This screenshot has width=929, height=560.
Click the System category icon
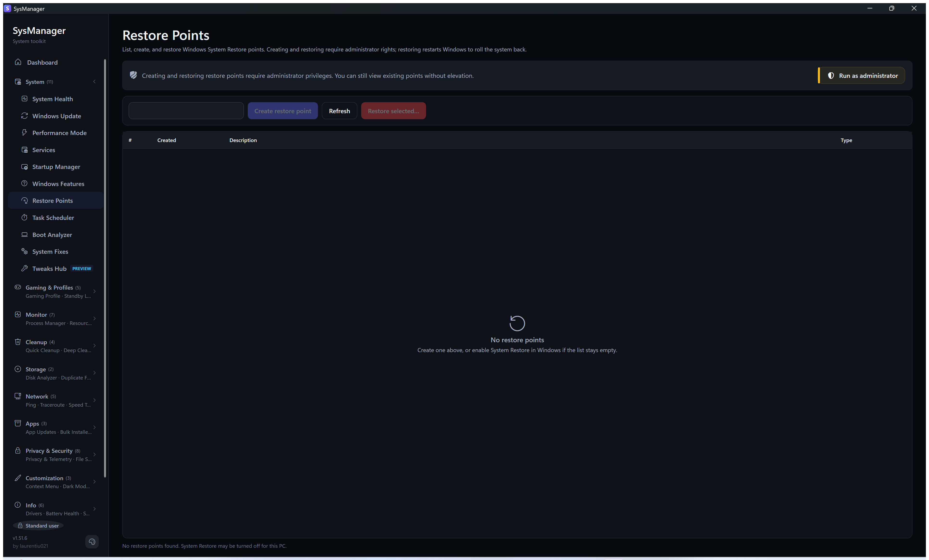(18, 81)
